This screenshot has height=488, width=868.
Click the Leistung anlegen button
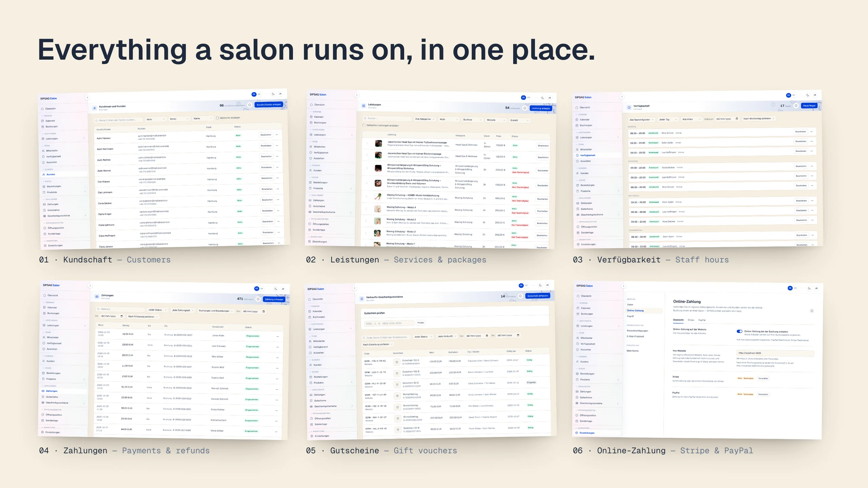pyautogui.click(x=541, y=108)
